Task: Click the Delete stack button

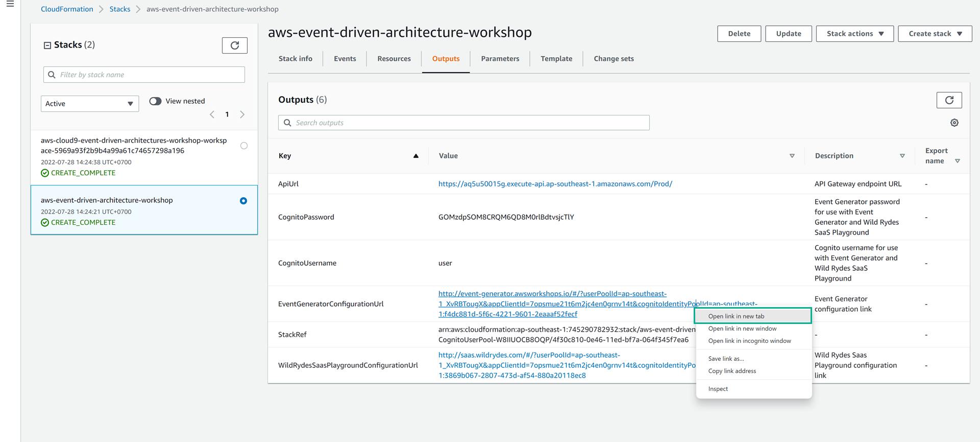Action: 739,34
